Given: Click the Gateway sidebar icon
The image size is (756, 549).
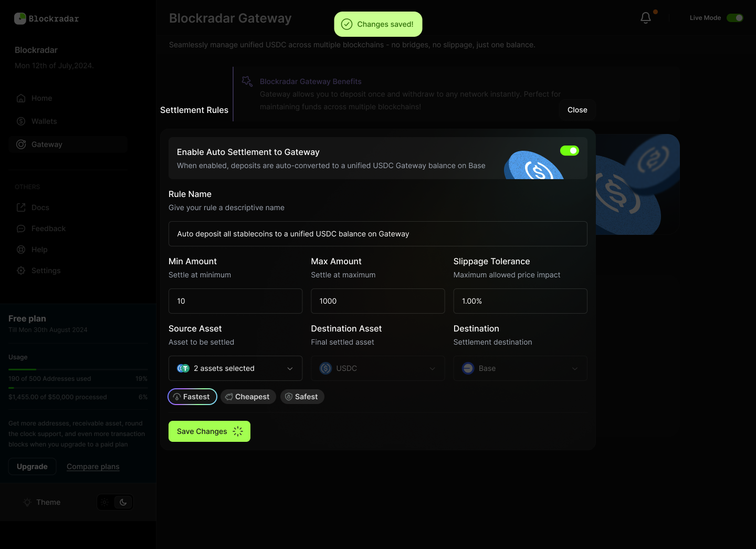Looking at the screenshot, I should click(21, 144).
